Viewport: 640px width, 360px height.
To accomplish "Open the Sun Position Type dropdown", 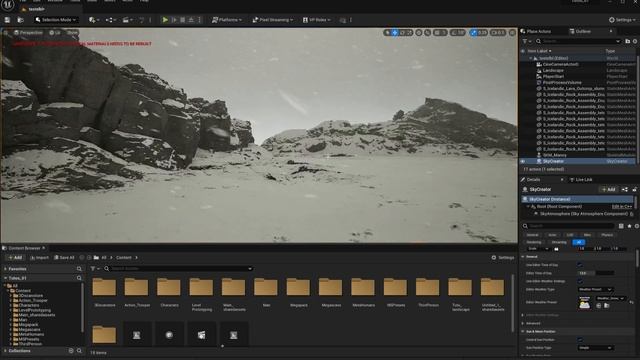I will pos(596,348).
